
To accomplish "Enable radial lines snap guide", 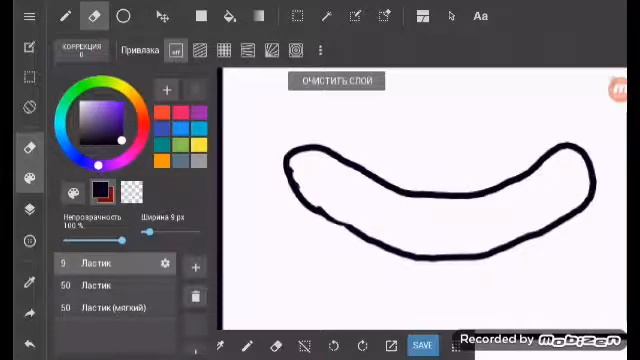I will [272, 51].
